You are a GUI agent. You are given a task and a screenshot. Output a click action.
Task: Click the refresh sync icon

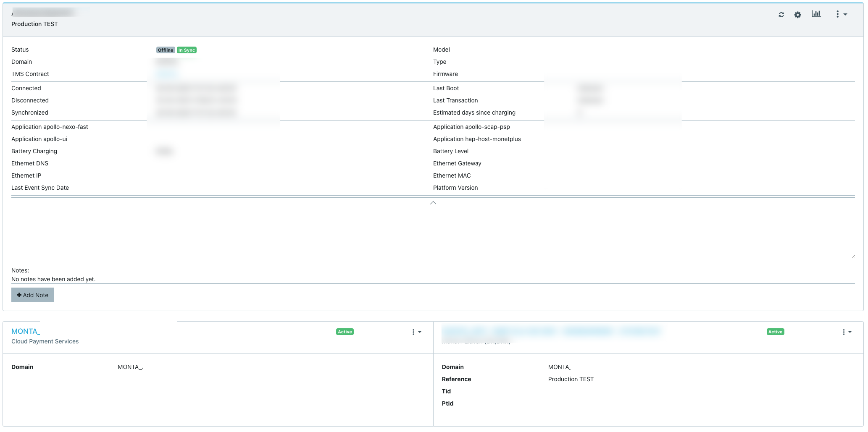click(781, 15)
